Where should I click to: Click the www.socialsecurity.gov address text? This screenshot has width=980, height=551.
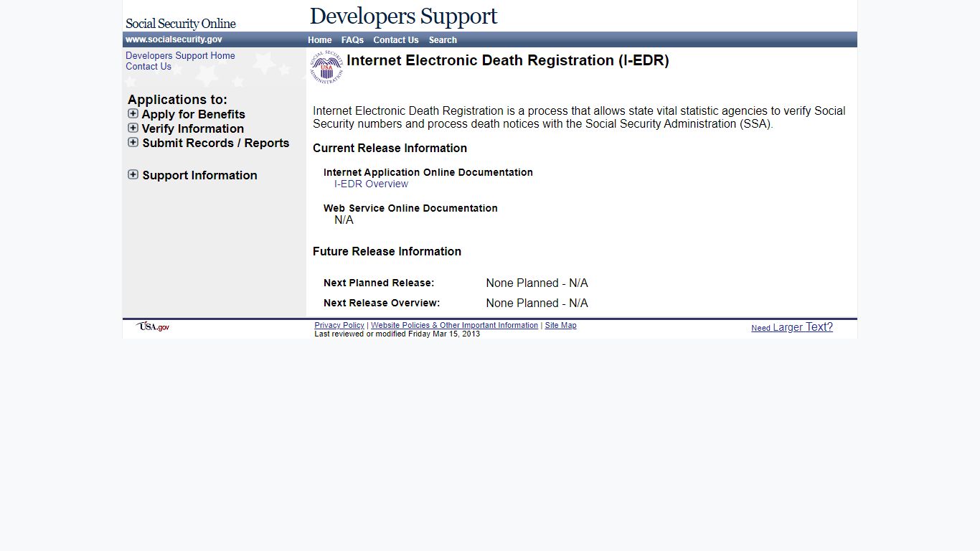(174, 39)
